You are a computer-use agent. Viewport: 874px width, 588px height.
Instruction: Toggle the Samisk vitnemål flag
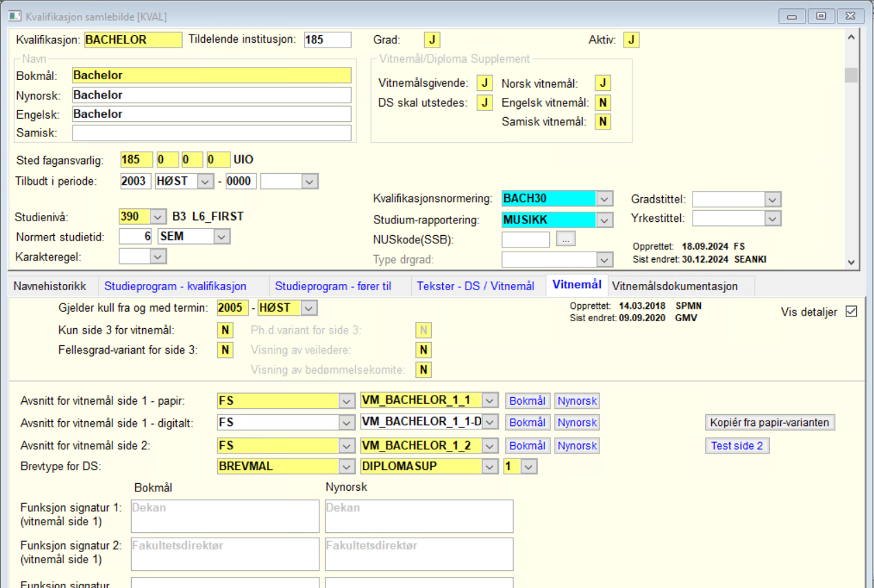(x=603, y=122)
